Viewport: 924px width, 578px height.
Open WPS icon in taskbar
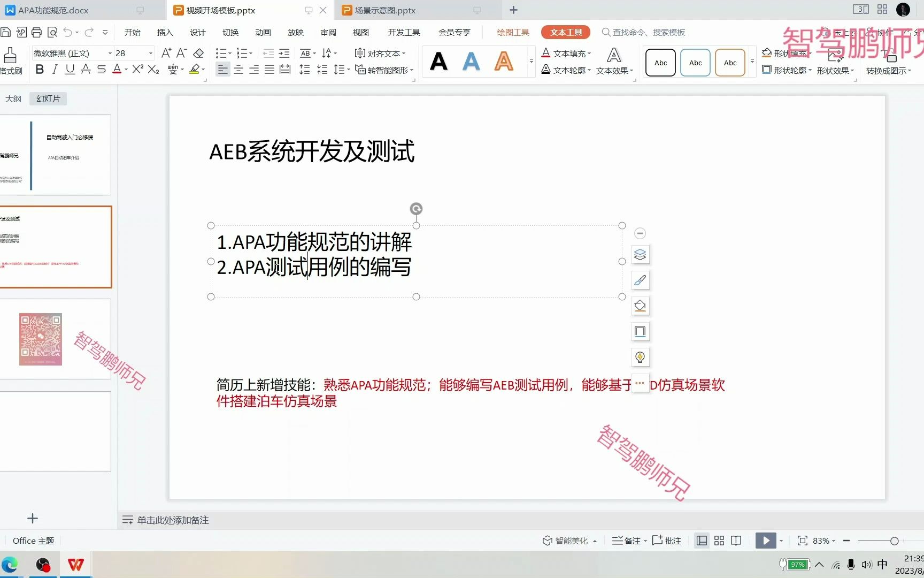click(x=76, y=565)
